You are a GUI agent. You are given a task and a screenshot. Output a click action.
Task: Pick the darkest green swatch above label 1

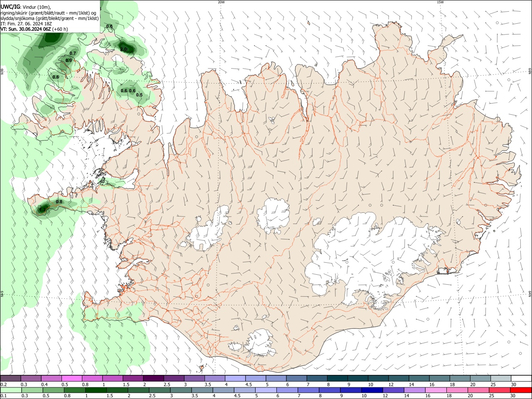click(96, 390)
